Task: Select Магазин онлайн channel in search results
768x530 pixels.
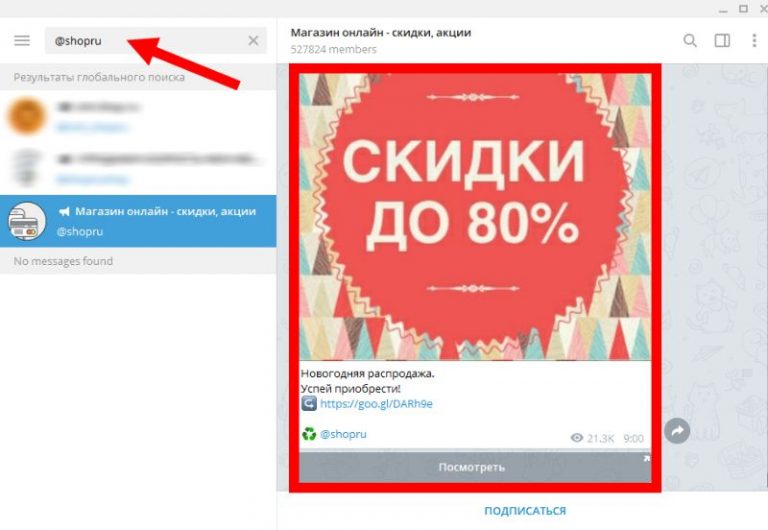Action: click(138, 221)
